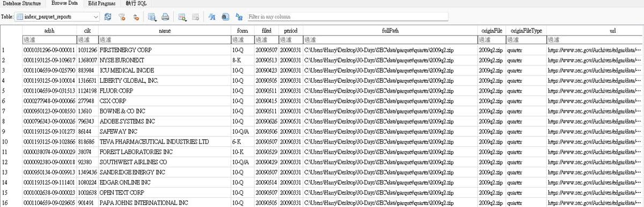Sort by the name column header
Screen dimensions: 644x207
(x=164, y=31)
